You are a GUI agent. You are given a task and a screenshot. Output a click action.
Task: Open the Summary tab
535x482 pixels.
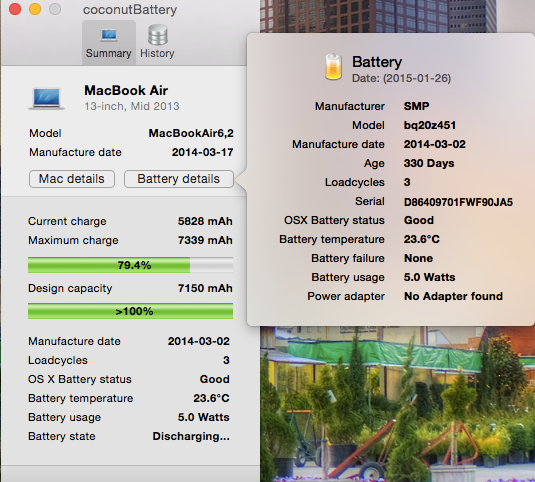point(109,43)
